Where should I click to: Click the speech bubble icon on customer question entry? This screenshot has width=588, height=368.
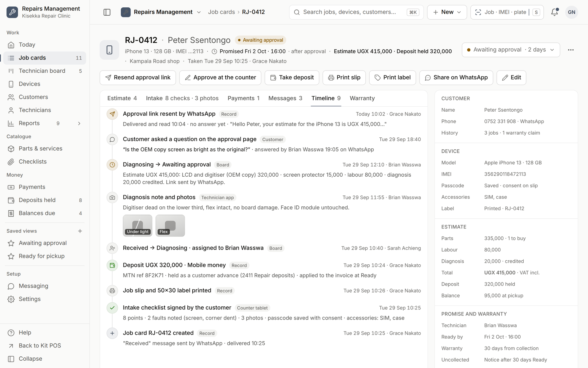pos(112,140)
